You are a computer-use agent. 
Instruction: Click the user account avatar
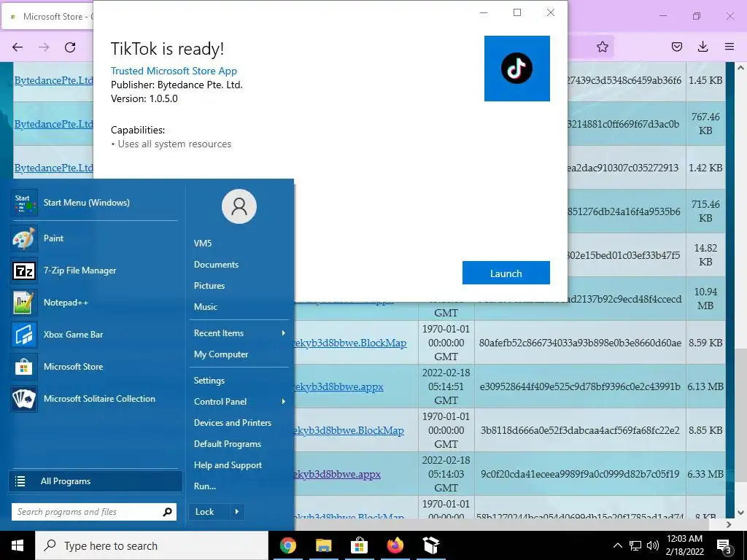coord(239,206)
